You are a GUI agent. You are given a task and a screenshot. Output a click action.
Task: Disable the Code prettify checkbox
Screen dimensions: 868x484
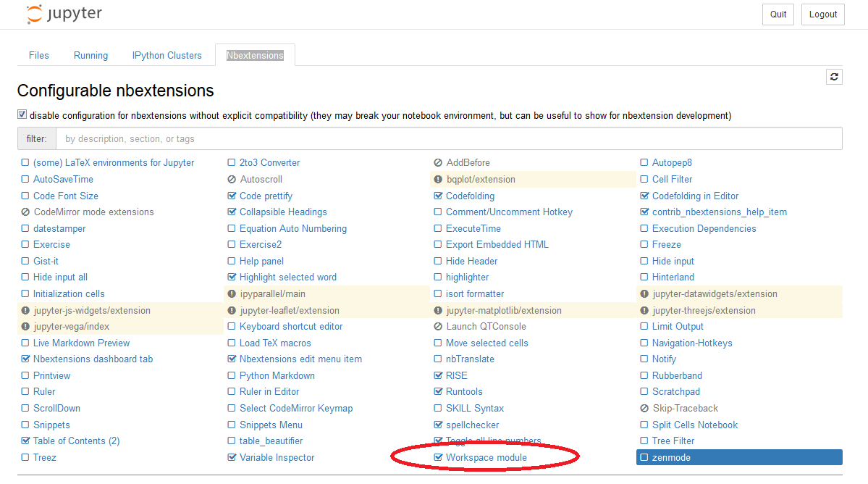(232, 196)
